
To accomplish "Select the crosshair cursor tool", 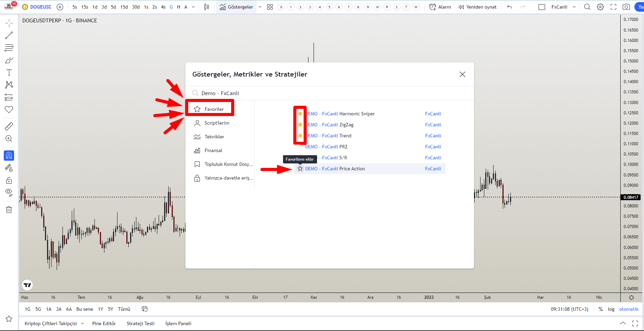I will click(x=9, y=23).
